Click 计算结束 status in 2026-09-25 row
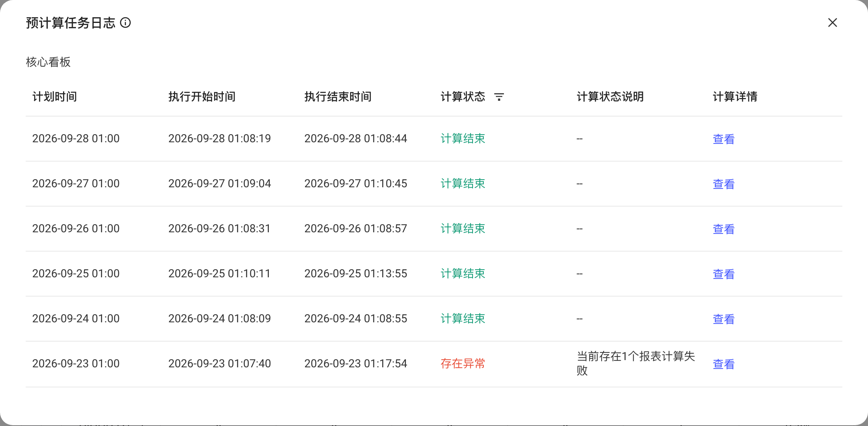Image resolution: width=868 pixels, height=426 pixels. tap(463, 273)
